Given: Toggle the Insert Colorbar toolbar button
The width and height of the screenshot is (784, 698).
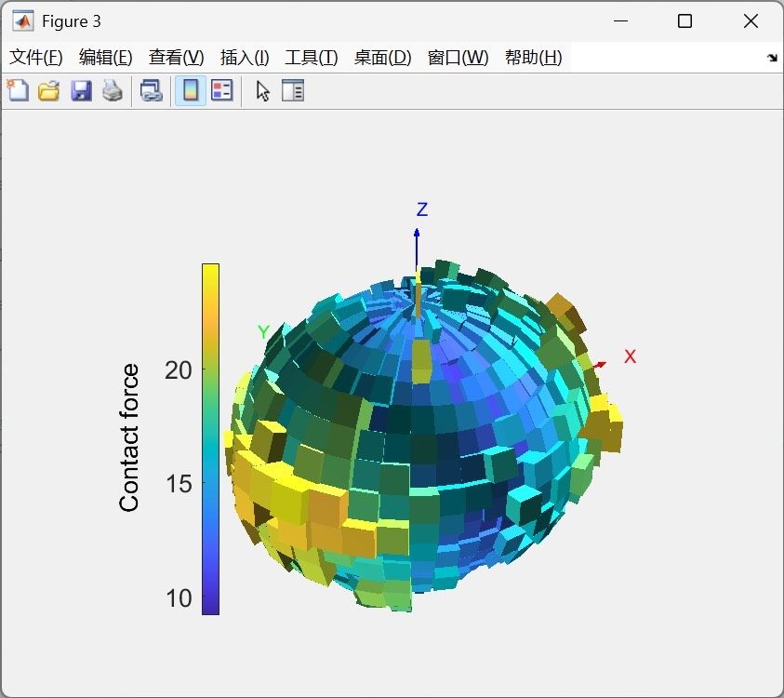Looking at the screenshot, I should click(x=190, y=91).
